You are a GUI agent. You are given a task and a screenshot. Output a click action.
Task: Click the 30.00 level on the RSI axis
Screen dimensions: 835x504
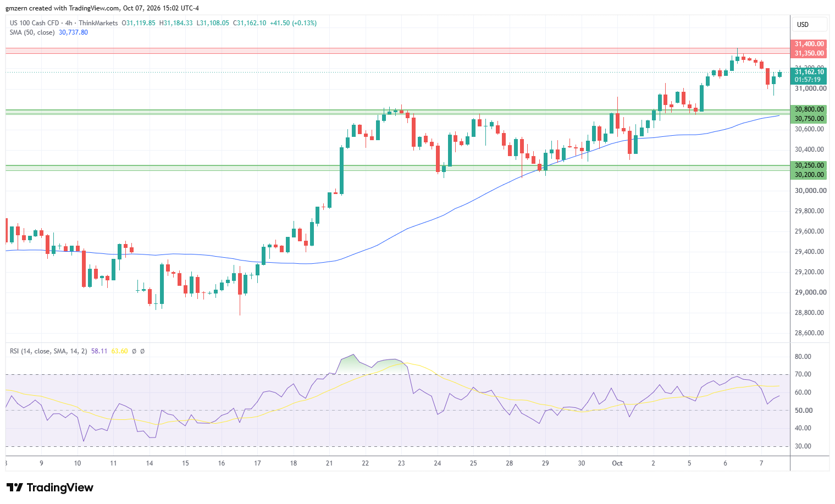(803, 446)
